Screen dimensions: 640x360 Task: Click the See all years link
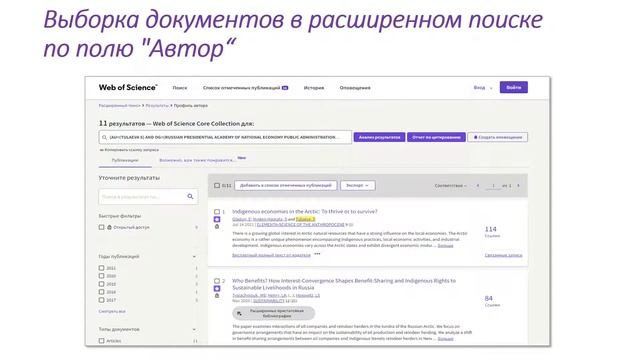click(x=112, y=311)
